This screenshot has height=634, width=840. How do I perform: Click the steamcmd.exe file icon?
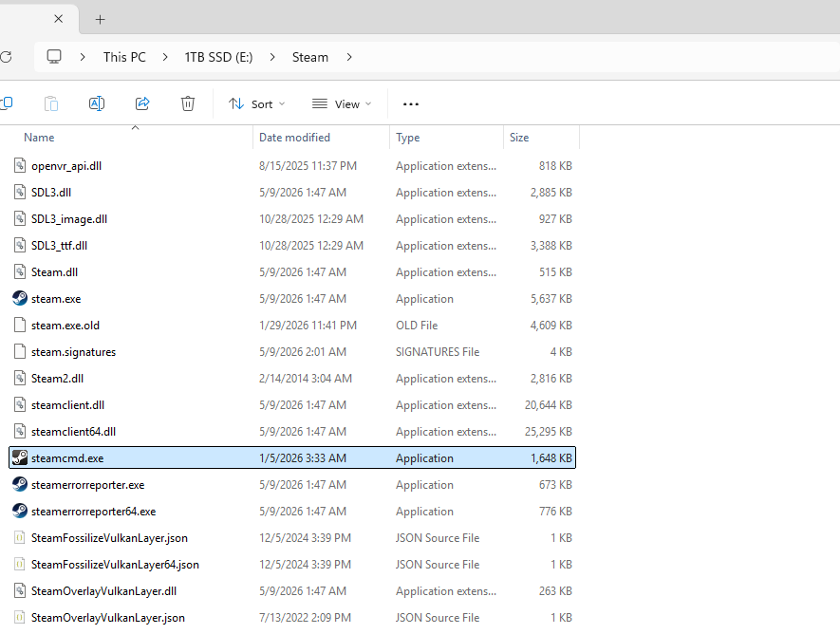coord(20,457)
